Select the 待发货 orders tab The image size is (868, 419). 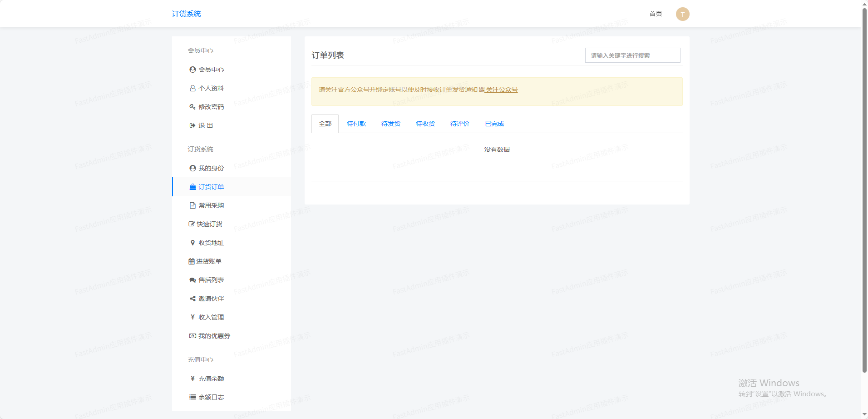coord(391,124)
